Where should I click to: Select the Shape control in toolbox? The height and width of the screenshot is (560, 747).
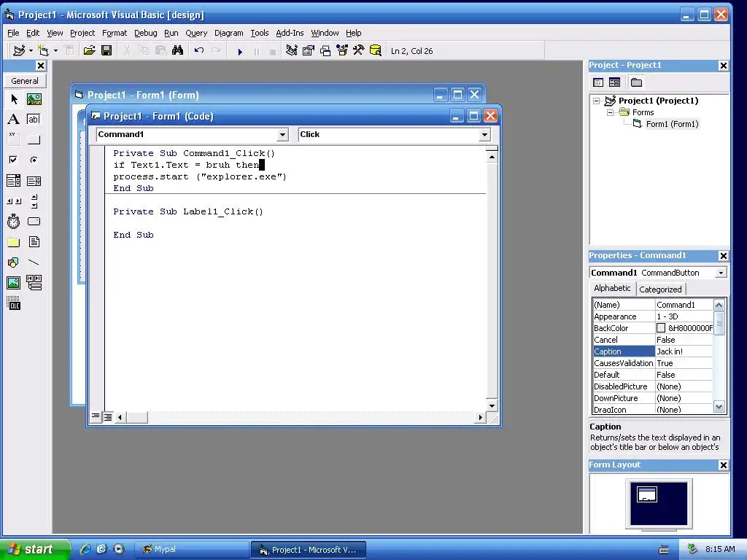tap(14, 262)
